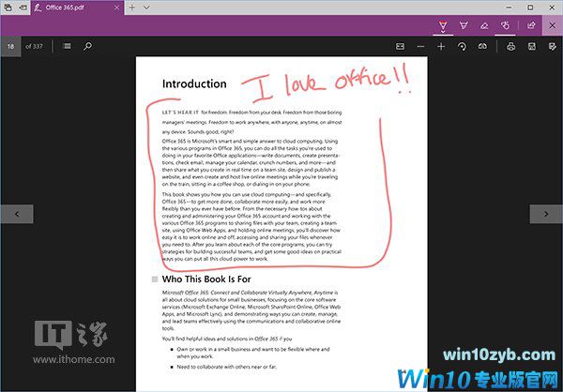Open the find in PDF search
The image size is (563, 392).
coord(87,46)
